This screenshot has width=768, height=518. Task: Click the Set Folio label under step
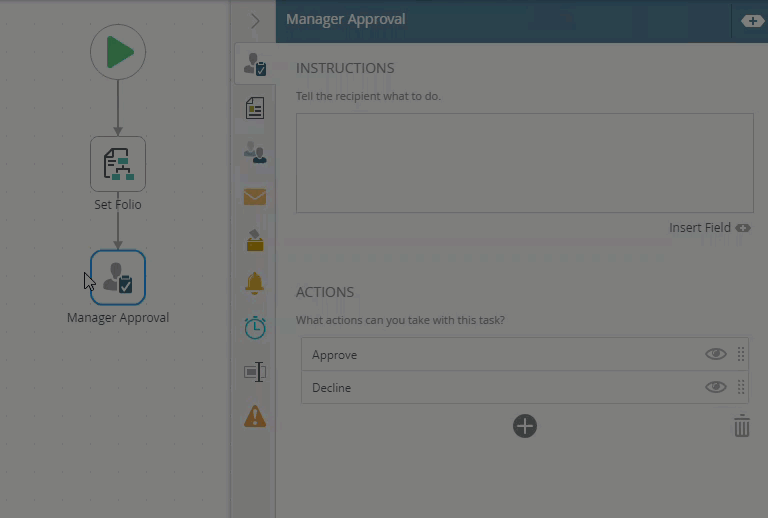118,205
